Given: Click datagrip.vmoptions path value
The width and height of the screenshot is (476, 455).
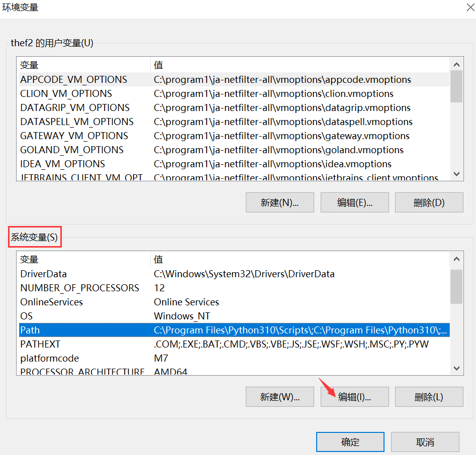Looking at the screenshot, I should (282, 107).
